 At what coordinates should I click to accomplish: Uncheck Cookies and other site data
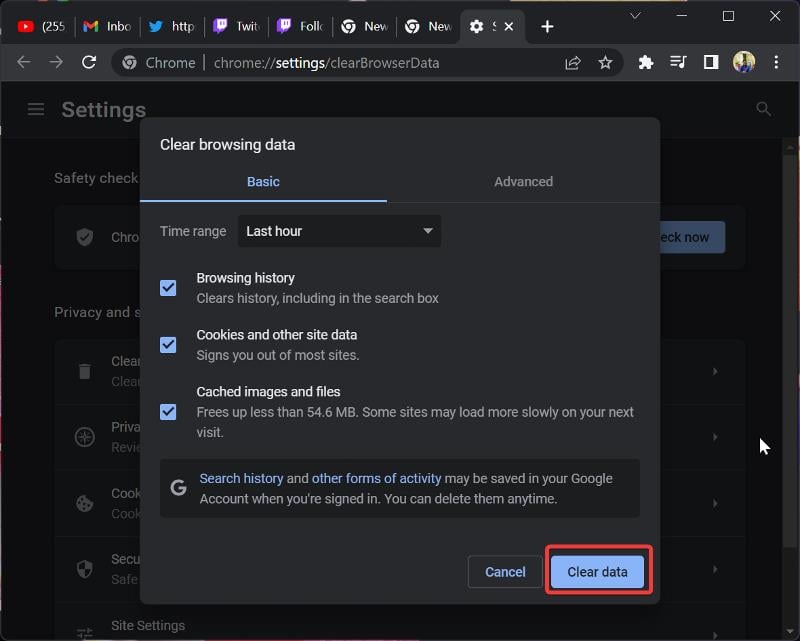point(168,345)
